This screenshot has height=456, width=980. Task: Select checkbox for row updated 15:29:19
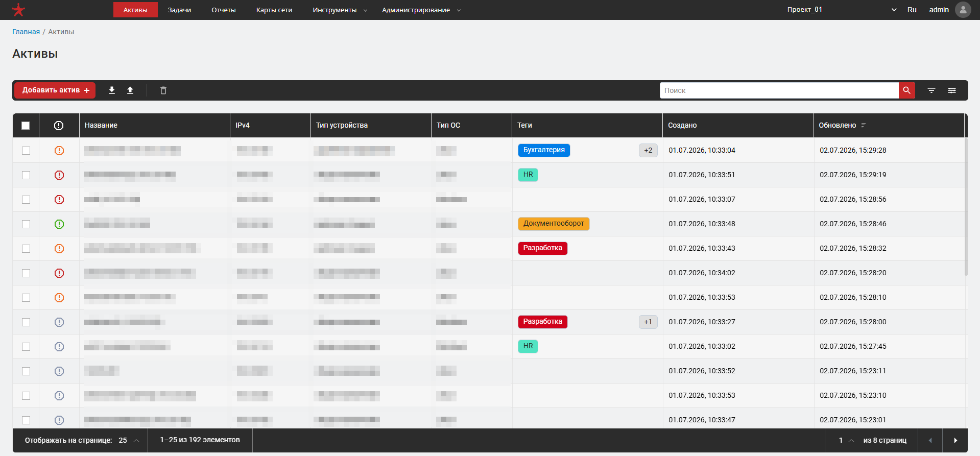[x=26, y=175]
